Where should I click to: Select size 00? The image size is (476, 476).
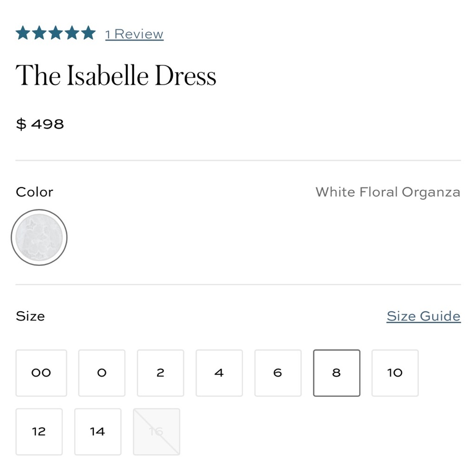point(41,373)
